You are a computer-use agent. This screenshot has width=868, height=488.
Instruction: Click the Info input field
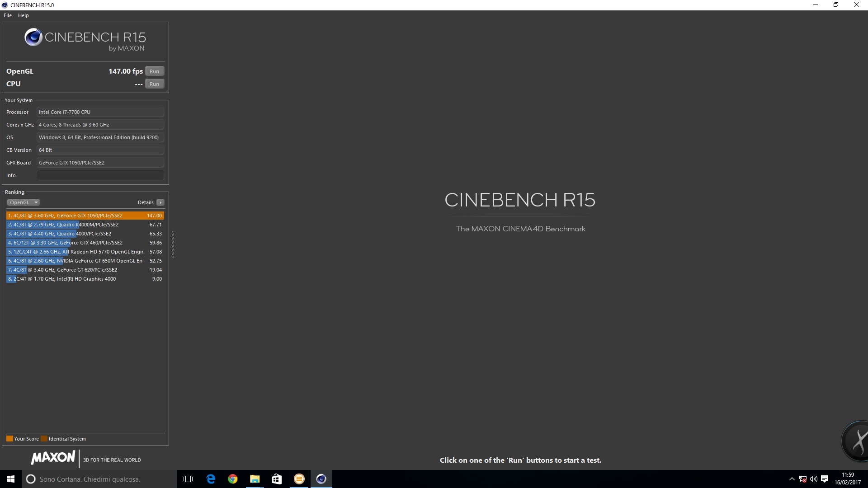pyautogui.click(x=100, y=175)
